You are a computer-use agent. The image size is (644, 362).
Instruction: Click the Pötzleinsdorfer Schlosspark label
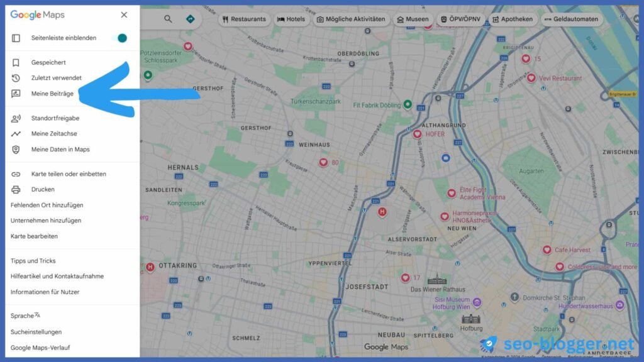[x=161, y=57]
